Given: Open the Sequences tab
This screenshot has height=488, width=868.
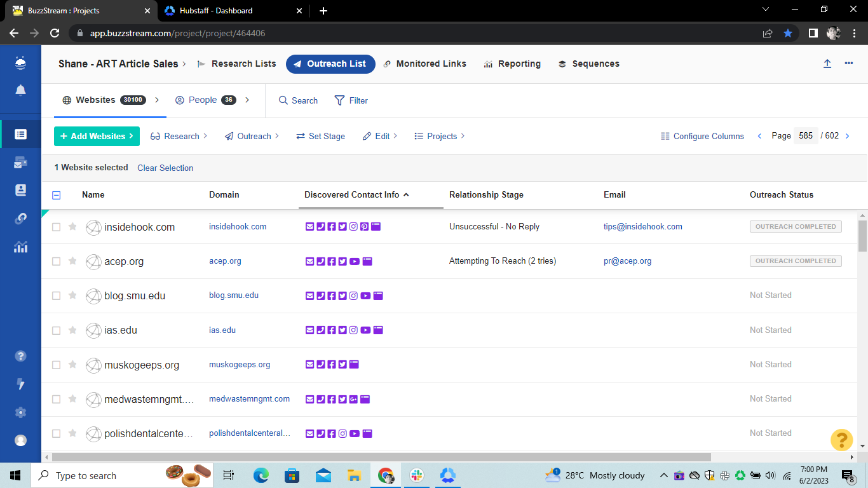Looking at the screenshot, I should point(588,64).
